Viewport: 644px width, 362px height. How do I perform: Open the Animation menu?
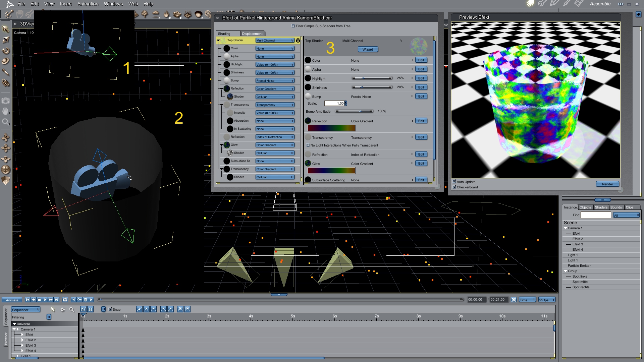88,4
